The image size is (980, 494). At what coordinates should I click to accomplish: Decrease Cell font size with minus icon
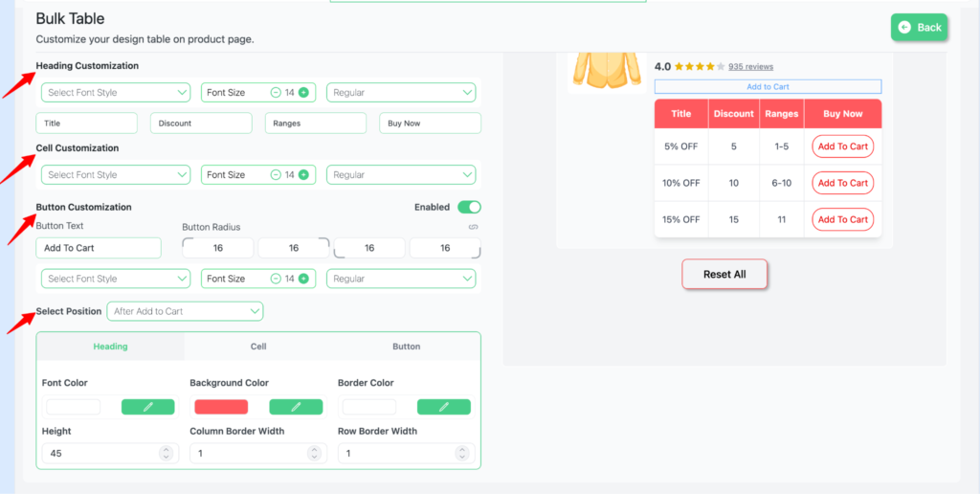point(276,175)
